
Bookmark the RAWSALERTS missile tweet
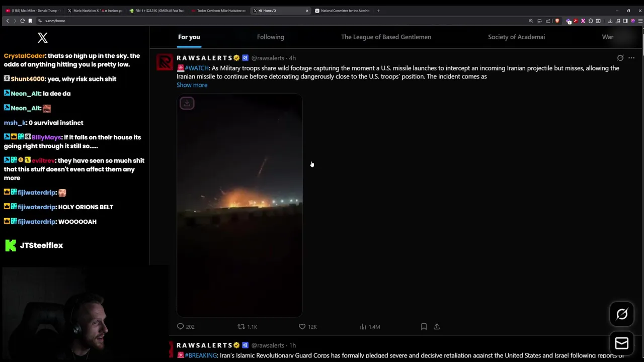tap(424, 327)
